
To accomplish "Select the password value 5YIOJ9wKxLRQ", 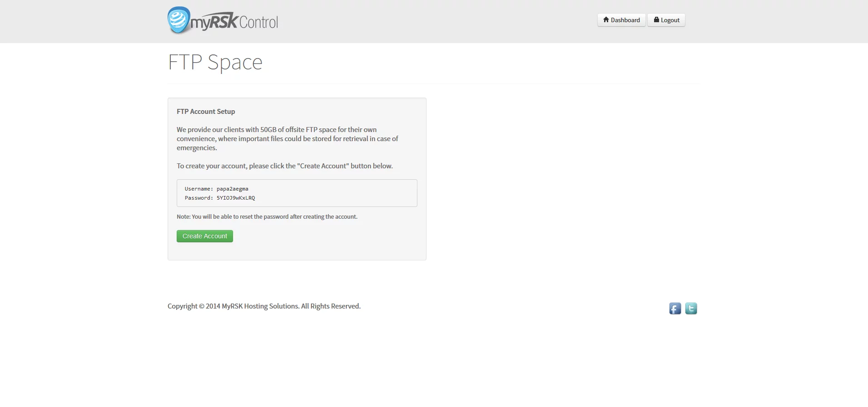I will (x=236, y=198).
